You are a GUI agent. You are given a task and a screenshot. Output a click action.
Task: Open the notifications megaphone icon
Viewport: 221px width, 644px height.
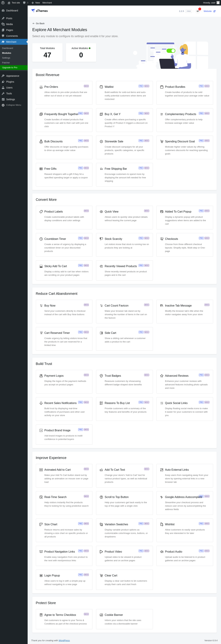point(198,11)
